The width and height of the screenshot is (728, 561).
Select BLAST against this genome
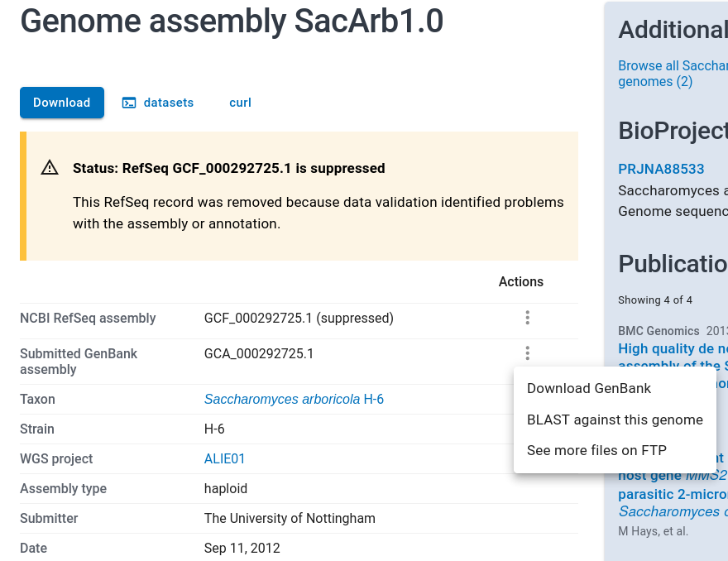point(615,420)
